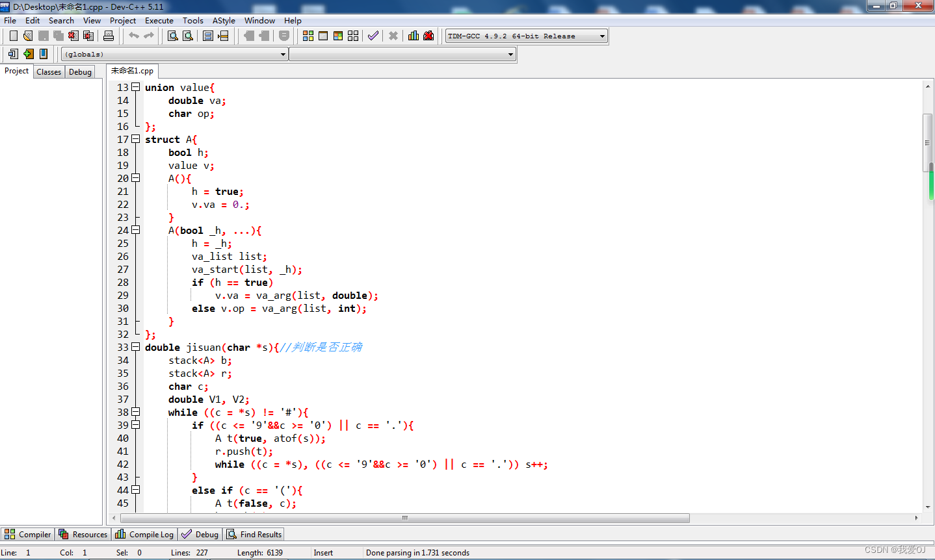This screenshot has width=935, height=560.
Task: Collapse the if block fold at line 39
Action: (135, 425)
